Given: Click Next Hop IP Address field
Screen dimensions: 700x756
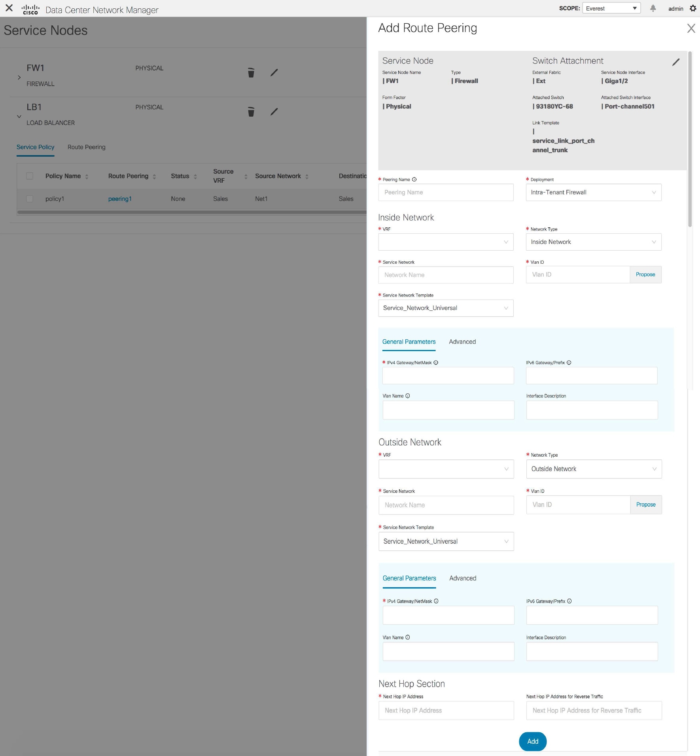Looking at the screenshot, I should pos(446,711).
